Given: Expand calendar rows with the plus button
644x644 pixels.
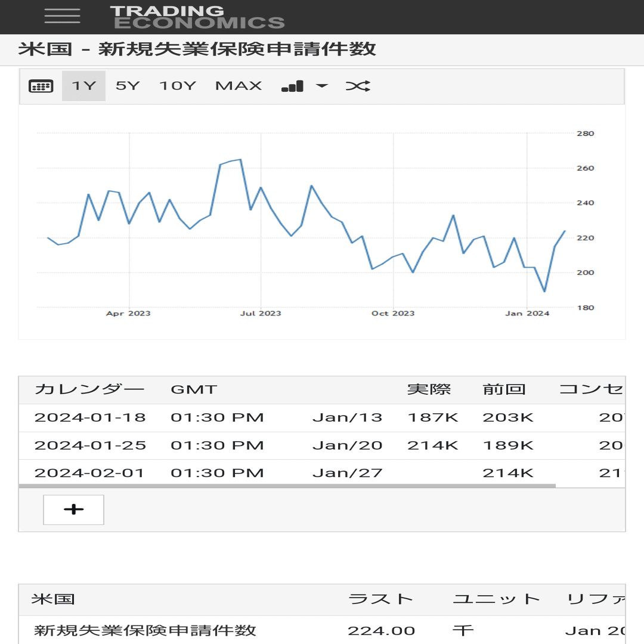Looking at the screenshot, I should pyautogui.click(x=73, y=510).
